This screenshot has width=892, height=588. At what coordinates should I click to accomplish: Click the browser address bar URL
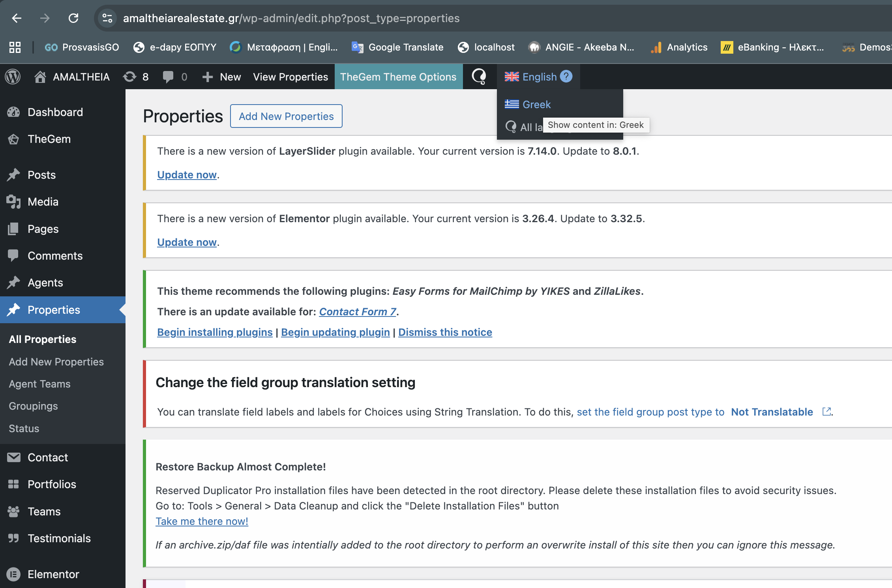pyautogui.click(x=291, y=18)
